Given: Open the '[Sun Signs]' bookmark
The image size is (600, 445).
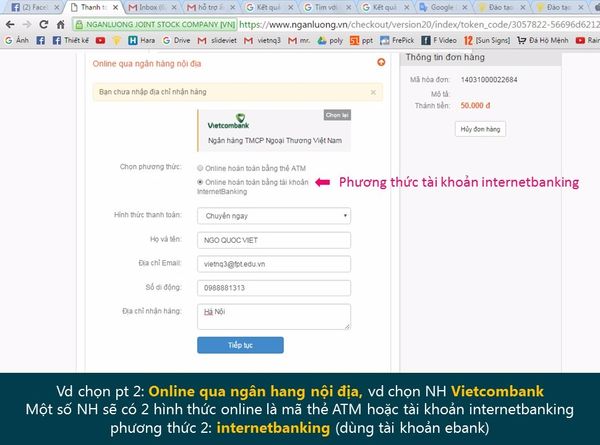Looking at the screenshot, I should (487, 40).
